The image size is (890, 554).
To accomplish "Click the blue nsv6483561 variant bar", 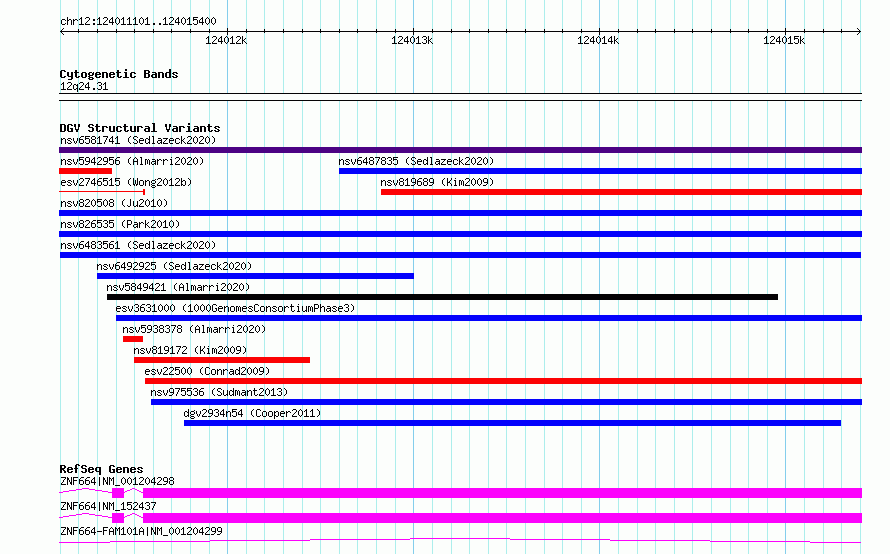I will [x=460, y=255].
